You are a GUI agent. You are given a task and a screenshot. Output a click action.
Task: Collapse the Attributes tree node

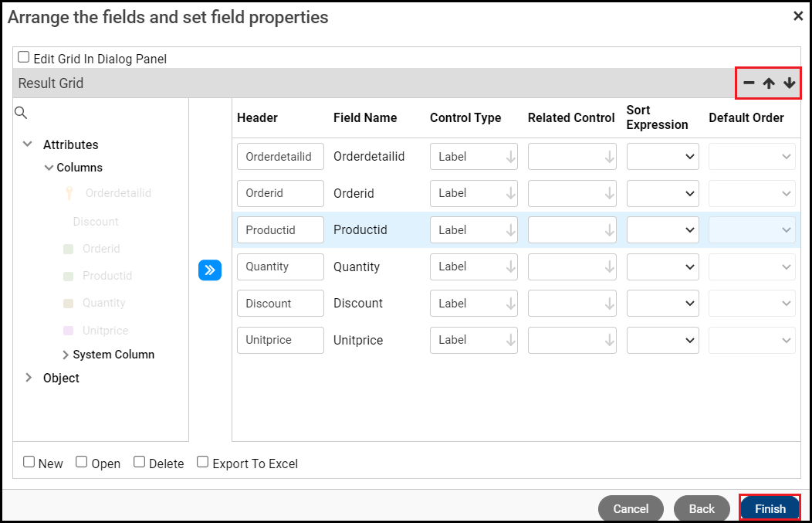[29, 144]
